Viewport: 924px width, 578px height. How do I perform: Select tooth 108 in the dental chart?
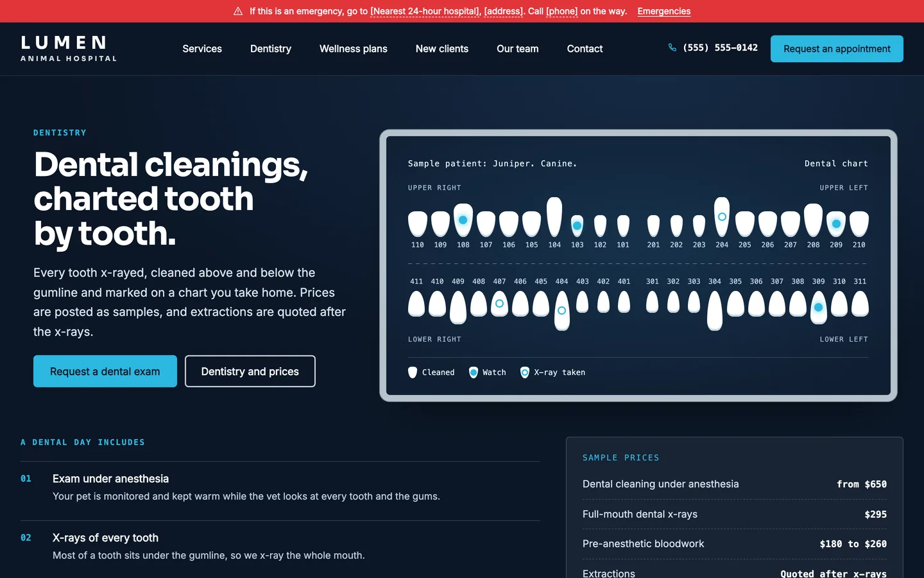point(463,220)
